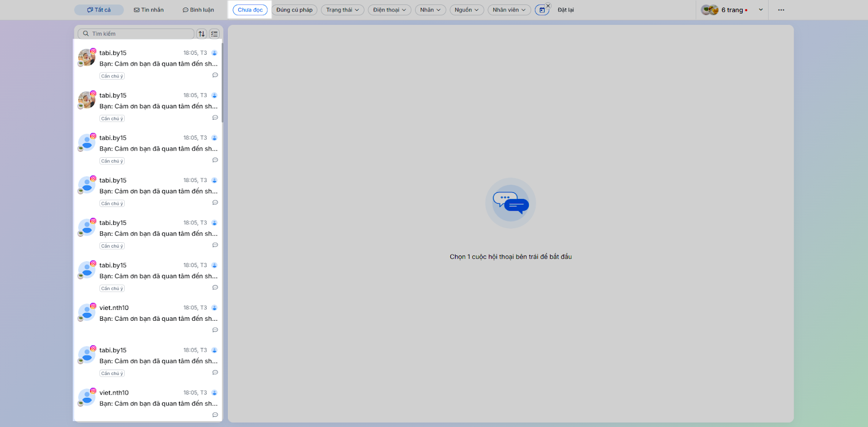Open the "Nguồn" filter dropdown

tap(467, 10)
